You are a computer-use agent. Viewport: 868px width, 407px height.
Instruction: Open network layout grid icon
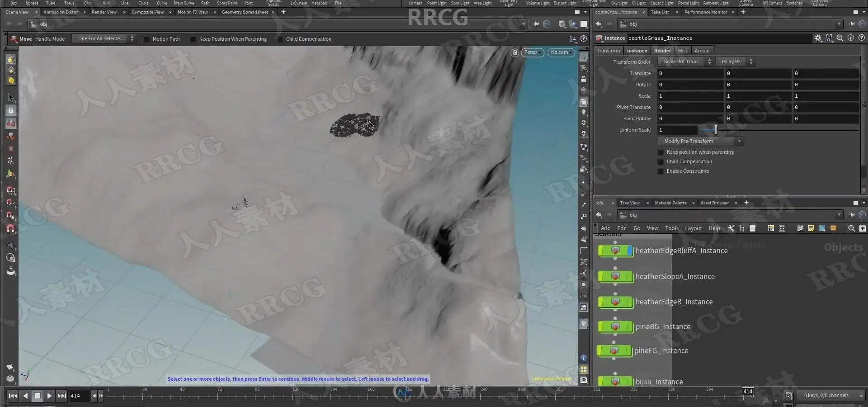782,228
